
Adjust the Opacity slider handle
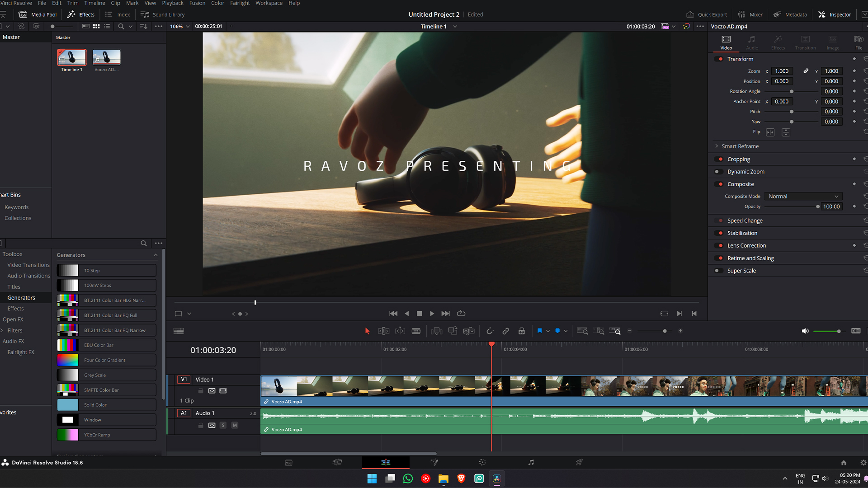coord(818,206)
